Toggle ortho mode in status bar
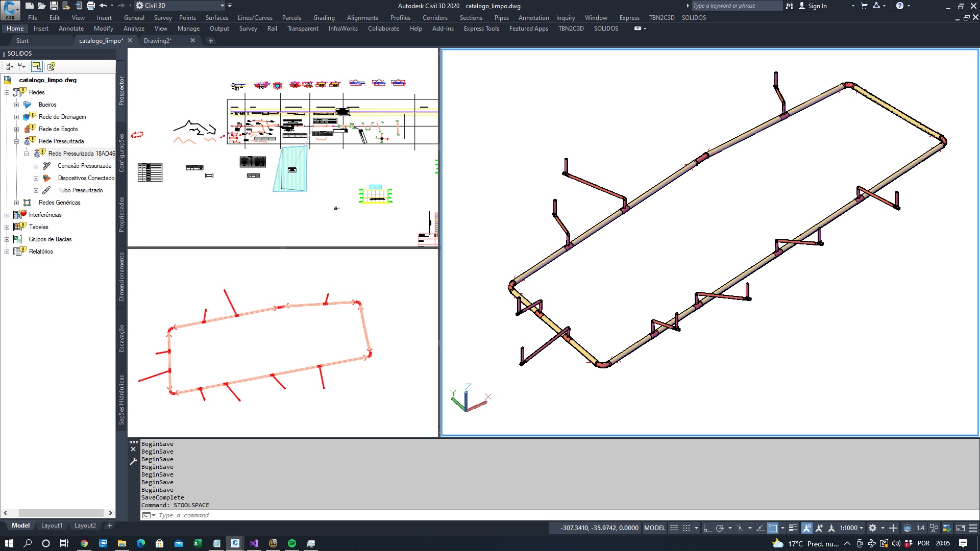The image size is (980, 551). tap(707, 528)
